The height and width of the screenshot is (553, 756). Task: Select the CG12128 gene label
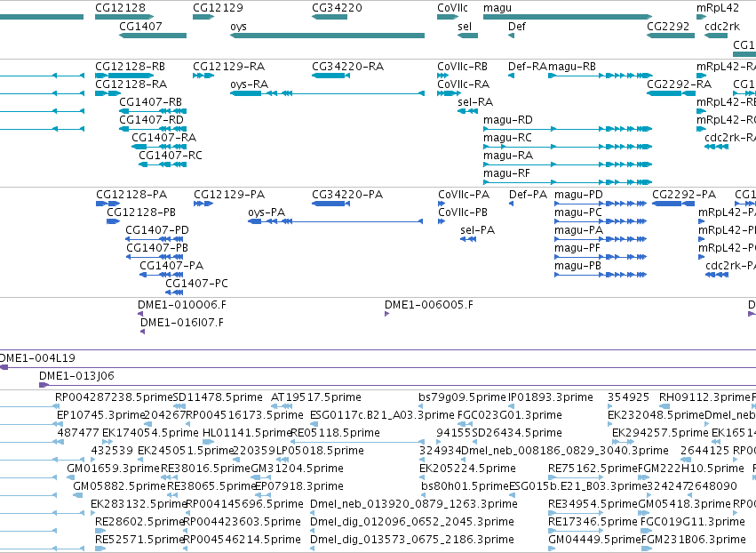tap(120, 8)
